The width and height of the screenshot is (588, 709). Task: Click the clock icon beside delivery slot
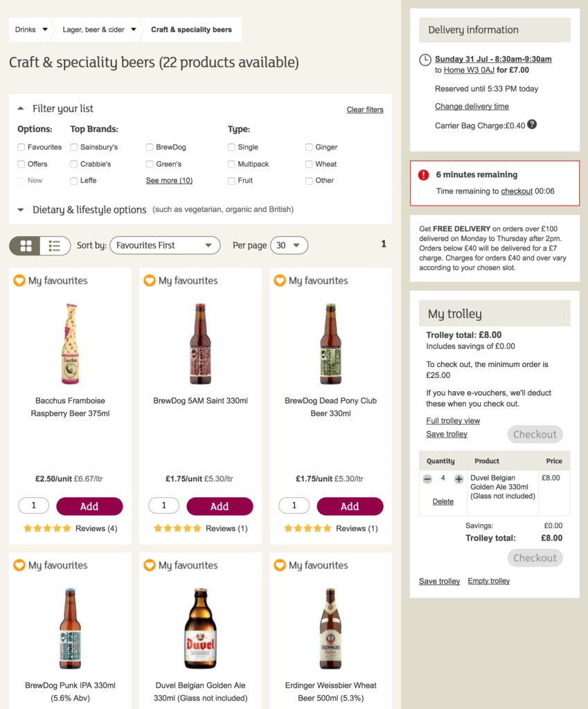[425, 60]
